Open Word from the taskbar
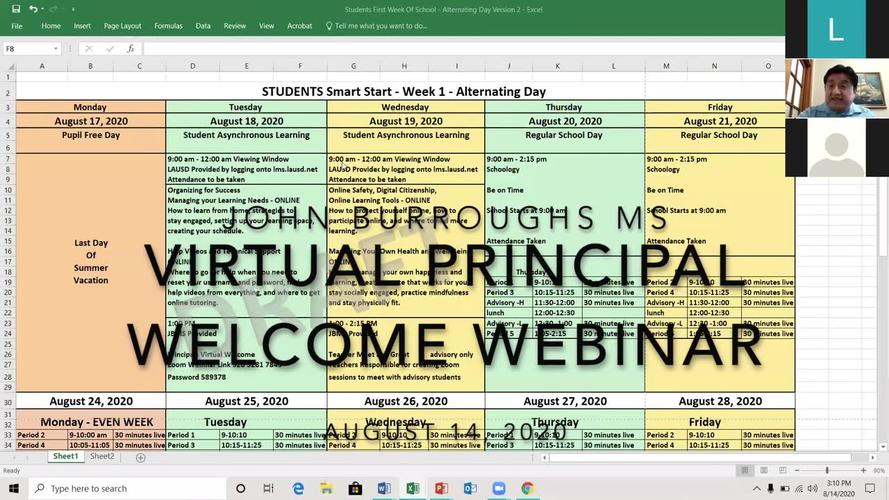Screen dimensions: 889x500 (384, 489)
